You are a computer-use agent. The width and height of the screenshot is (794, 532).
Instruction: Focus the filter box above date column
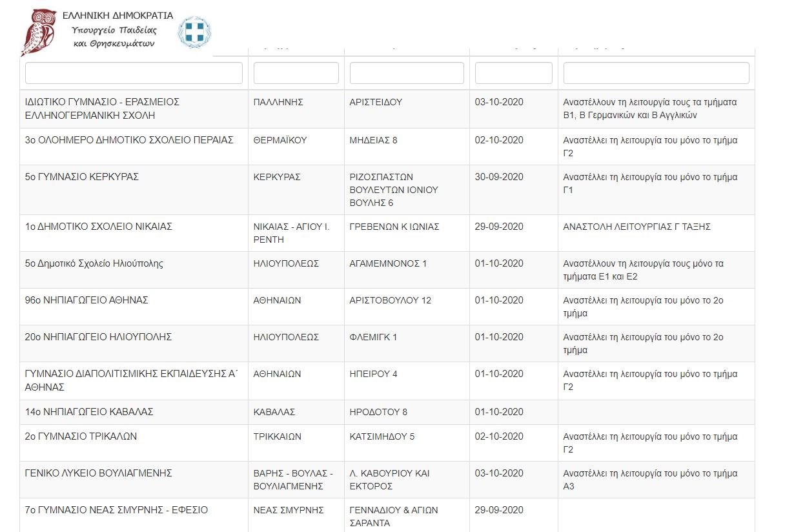[513, 73]
